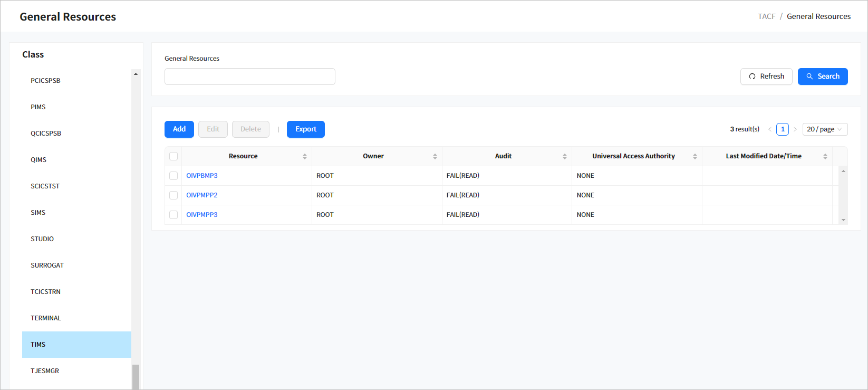Viewport: 868px width, 390px height.
Task: Go to previous results page arrow
Action: click(770, 129)
